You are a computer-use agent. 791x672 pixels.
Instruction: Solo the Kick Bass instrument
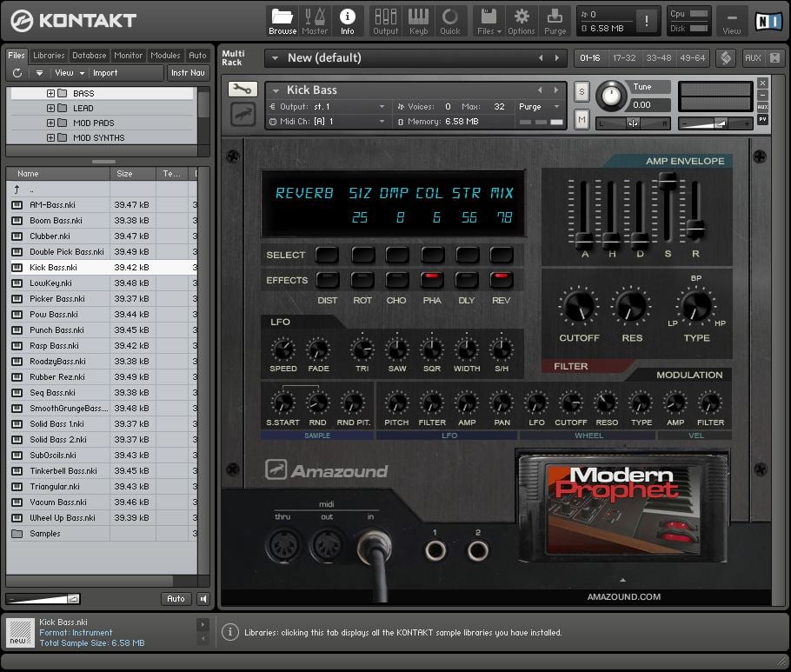click(x=582, y=92)
